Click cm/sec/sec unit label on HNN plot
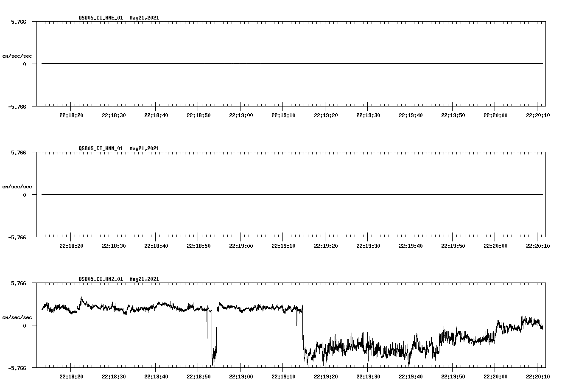576x392 pixels. point(17,187)
